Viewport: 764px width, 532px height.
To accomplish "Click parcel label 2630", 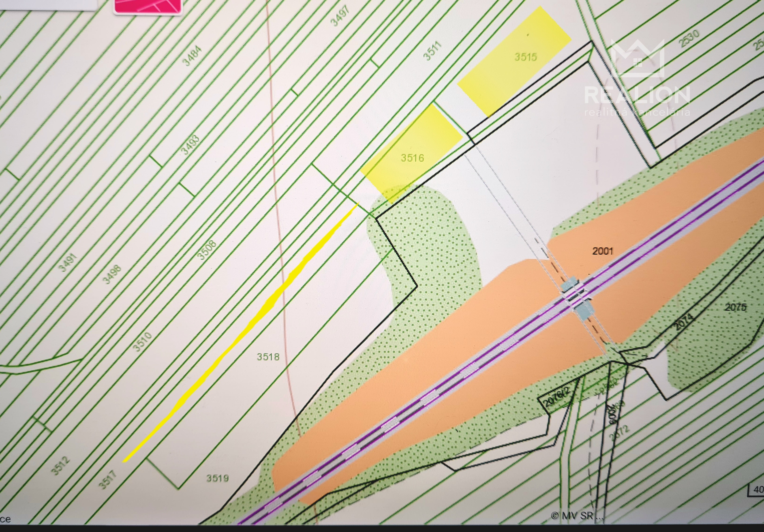I will coord(689,39).
